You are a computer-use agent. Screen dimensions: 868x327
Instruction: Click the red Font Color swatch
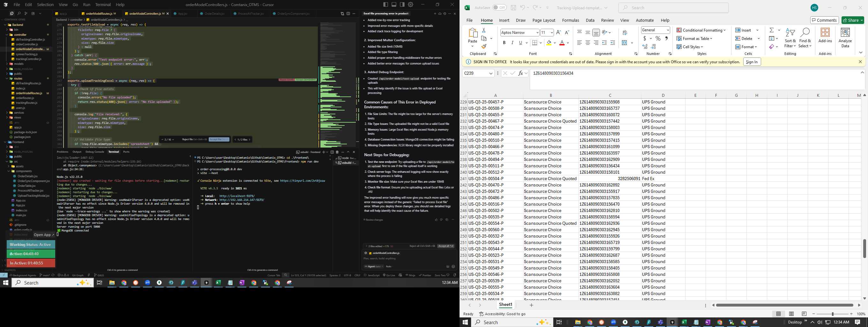(x=562, y=43)
